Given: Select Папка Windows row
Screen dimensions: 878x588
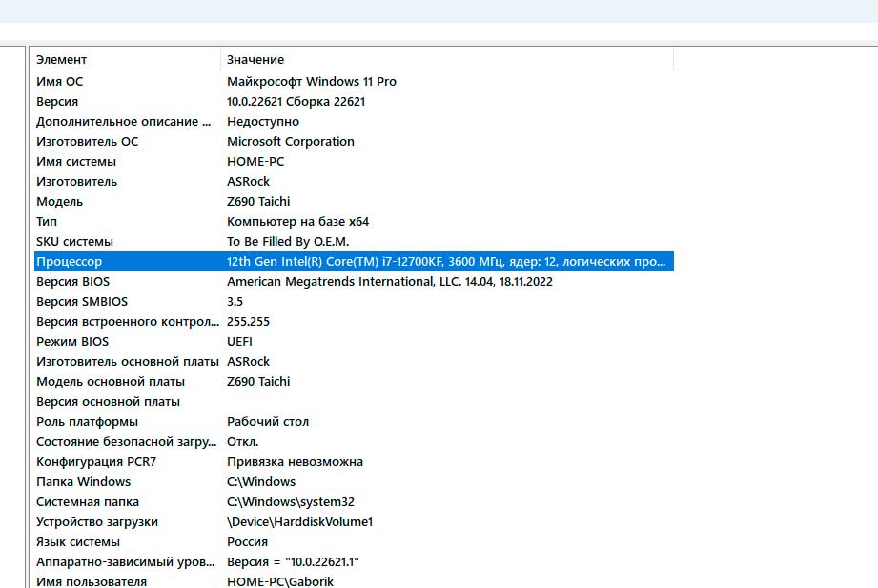Looking at the screenshot, I should coord(83,482).
